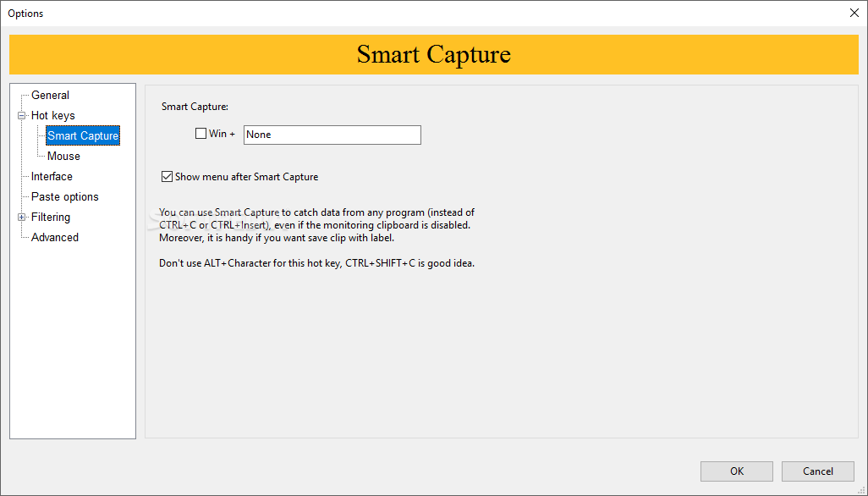This screenshot has height=496, width=868.
Task: Select Smart Capture in the tree
Action: tap(82, 135)
